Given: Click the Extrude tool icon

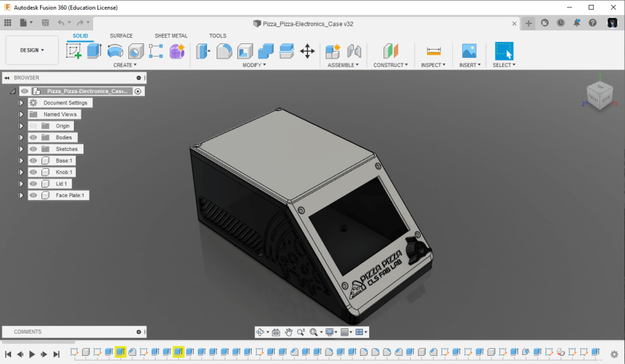Looking at the screenshot, I should tap(95, 51).
